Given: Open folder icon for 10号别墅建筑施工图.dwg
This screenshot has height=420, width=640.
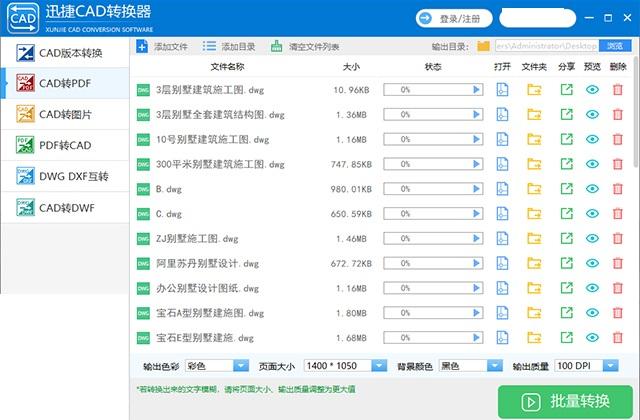Looking at the screenshot, I should click(534, 139).
